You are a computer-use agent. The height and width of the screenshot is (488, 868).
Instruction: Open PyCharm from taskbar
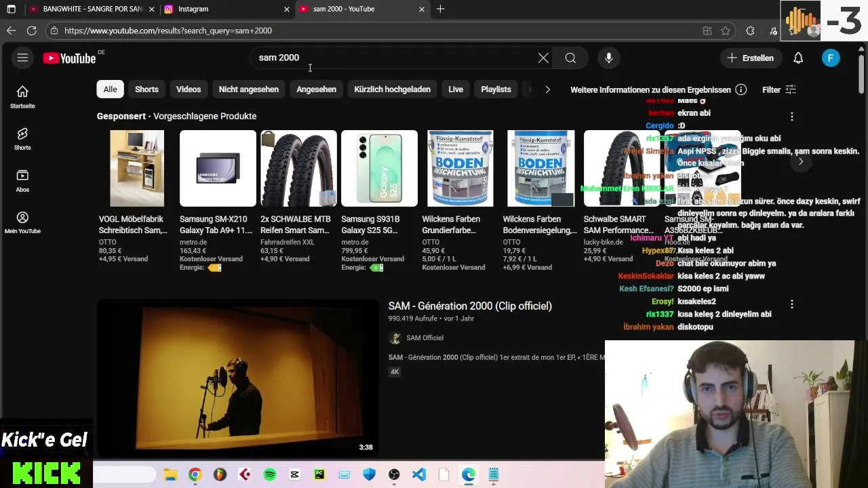(319, 474)
